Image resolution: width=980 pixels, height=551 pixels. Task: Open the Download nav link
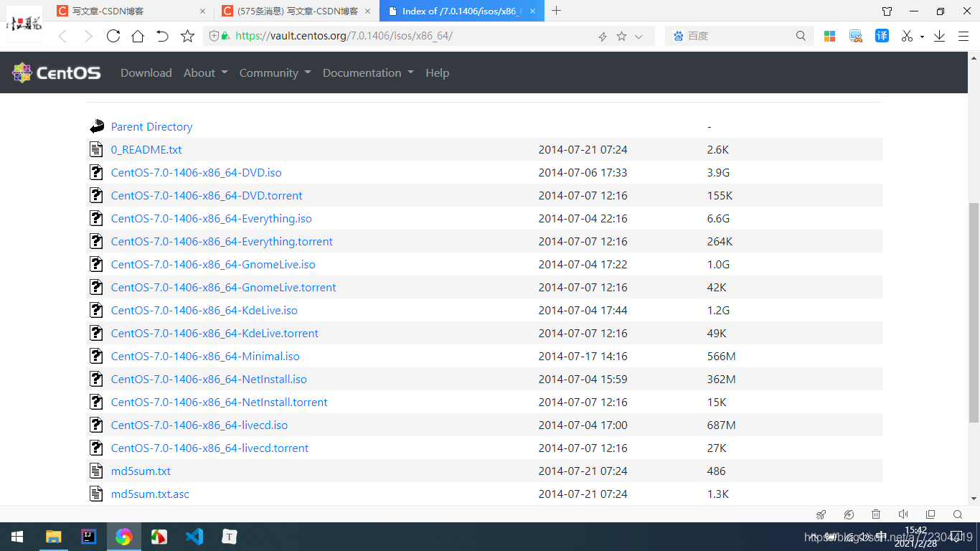tap(146, 72)
